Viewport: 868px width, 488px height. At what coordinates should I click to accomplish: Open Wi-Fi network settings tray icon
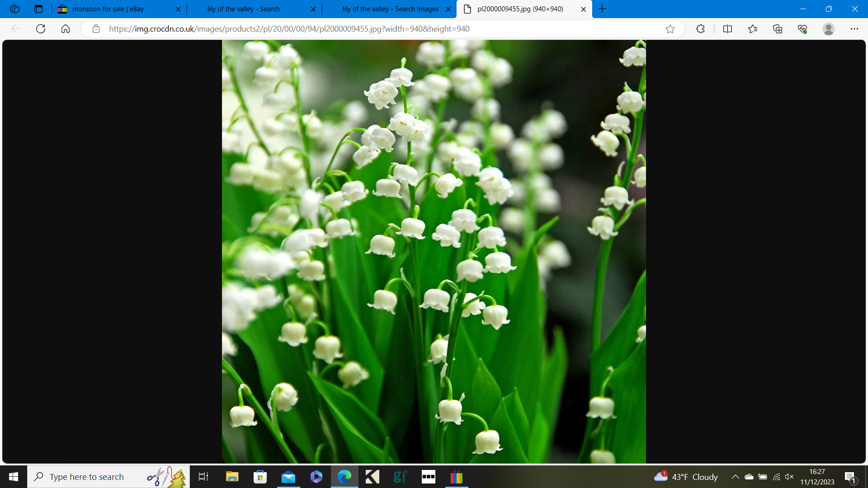point(776,477)
